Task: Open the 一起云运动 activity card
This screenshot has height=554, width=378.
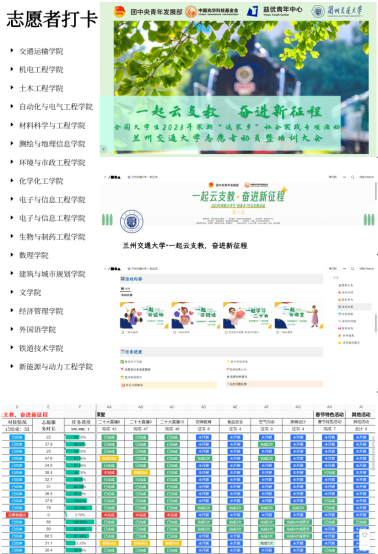Action: [144, 318]
